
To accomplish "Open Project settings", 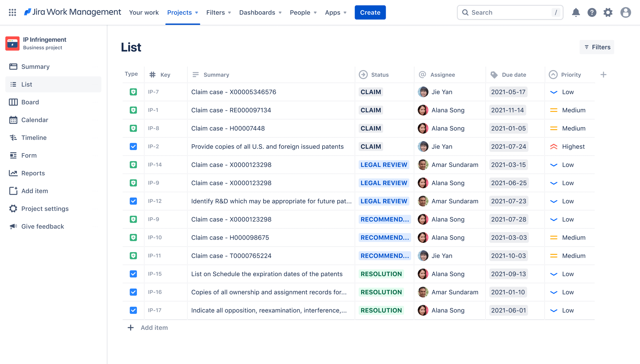I will coord(45,208).
